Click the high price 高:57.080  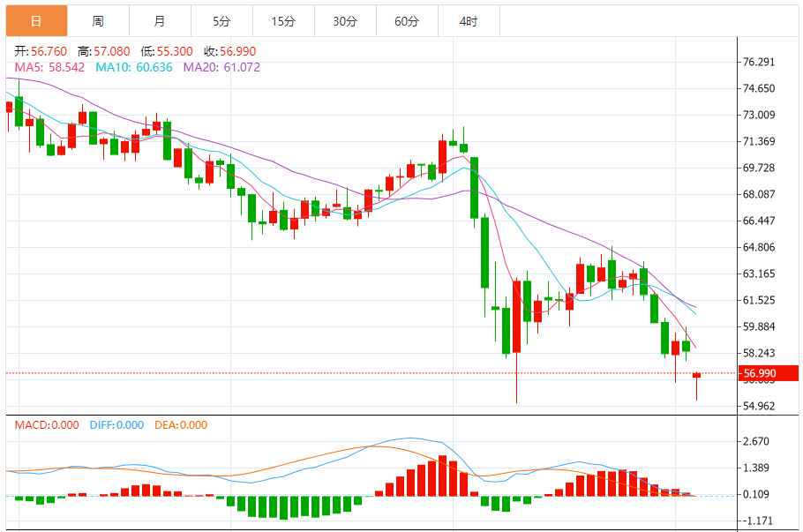coord(104,51)
